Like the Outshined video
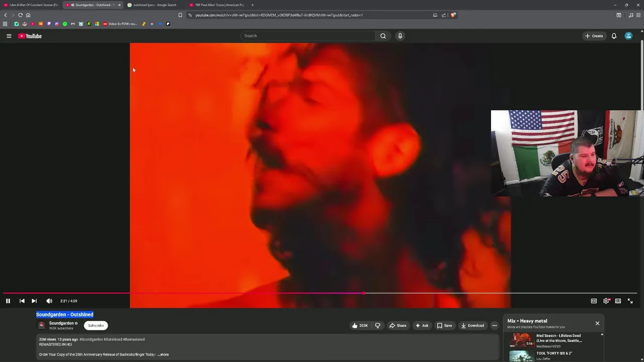 coord(360,325)
